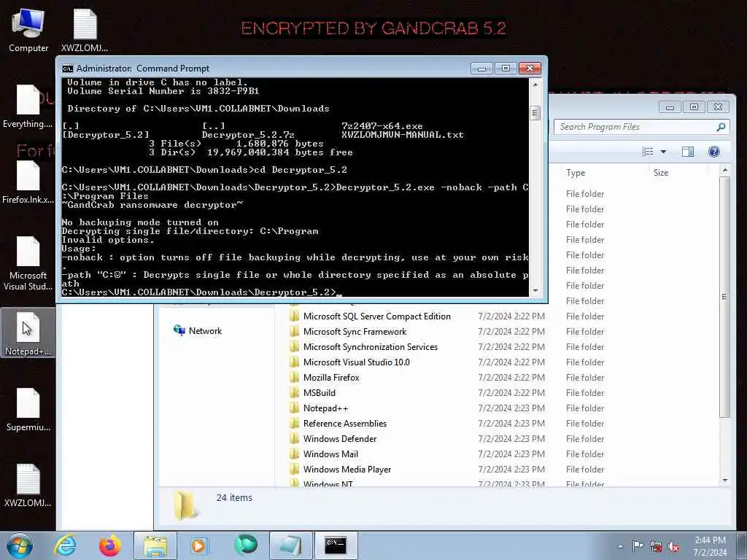747x560 pixels.
Task: Open the network status tray icon
Action: point(656,546)
